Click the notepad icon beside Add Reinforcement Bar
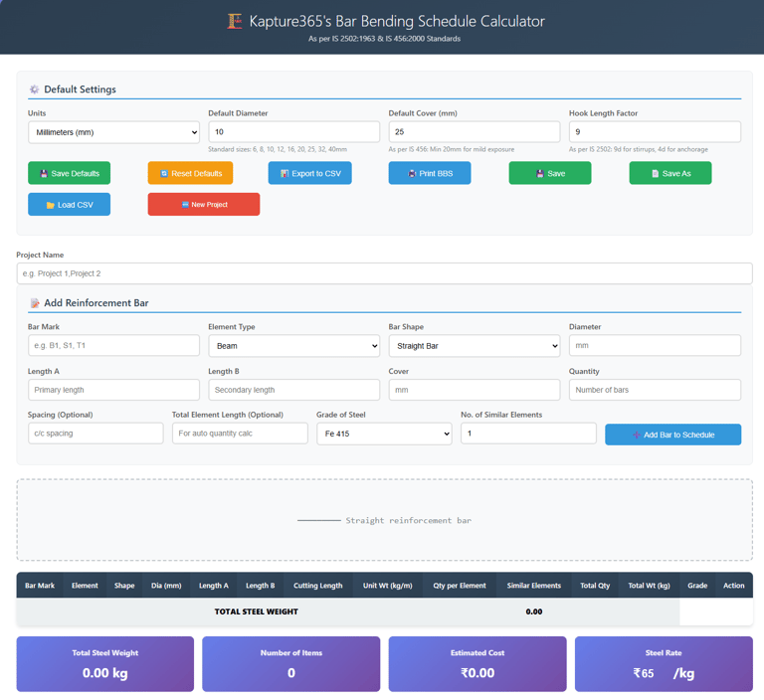This screenshot has height=700, width=764. [x=35, y=303]
